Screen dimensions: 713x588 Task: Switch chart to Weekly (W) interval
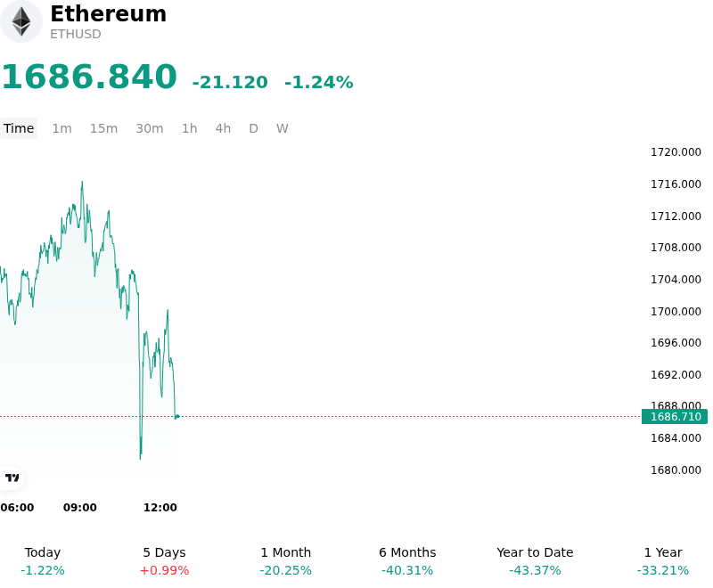(282, 128)
